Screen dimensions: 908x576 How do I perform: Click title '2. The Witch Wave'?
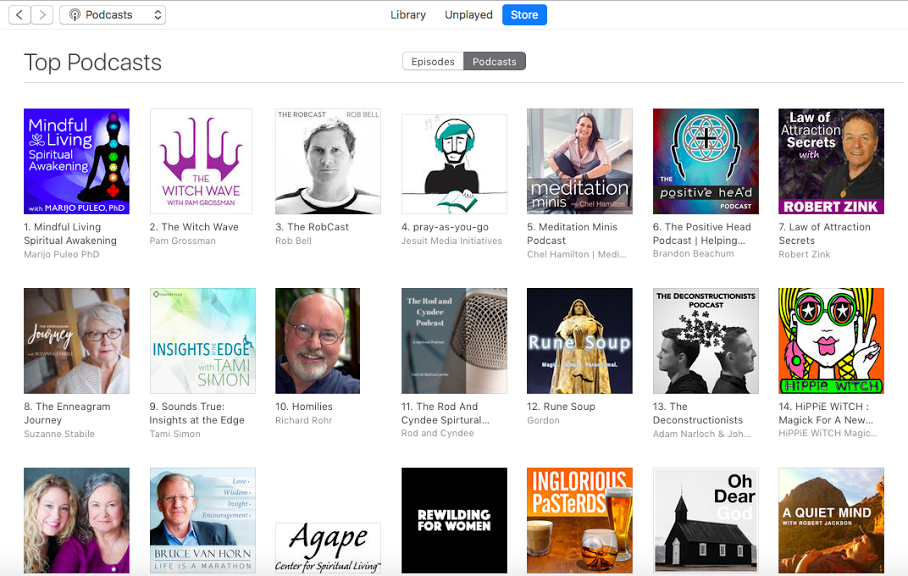click(194, 227)
